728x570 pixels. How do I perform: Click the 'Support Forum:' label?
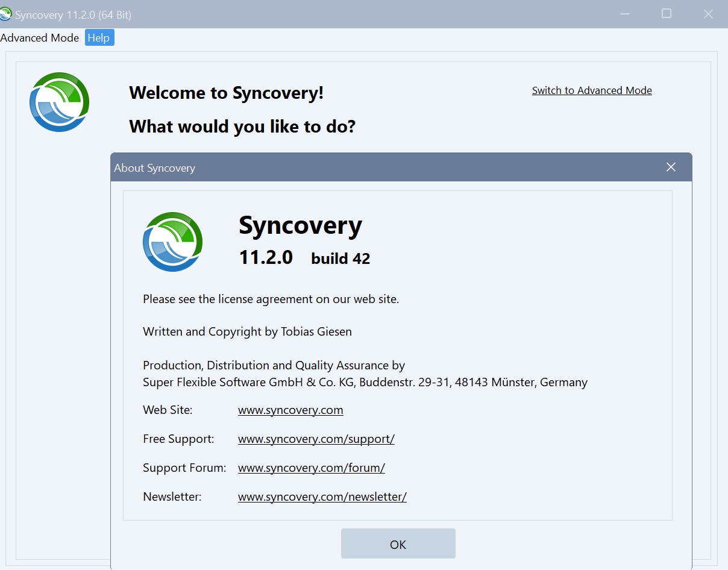184,468
